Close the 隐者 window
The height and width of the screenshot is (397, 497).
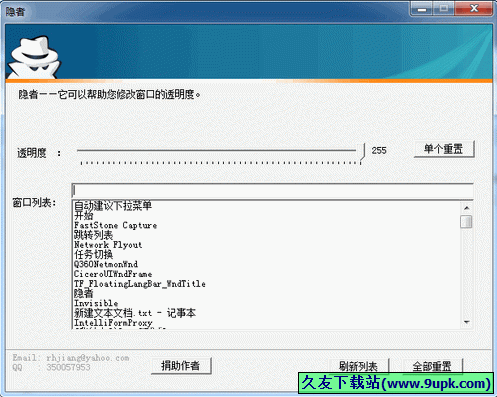[474, 9]
